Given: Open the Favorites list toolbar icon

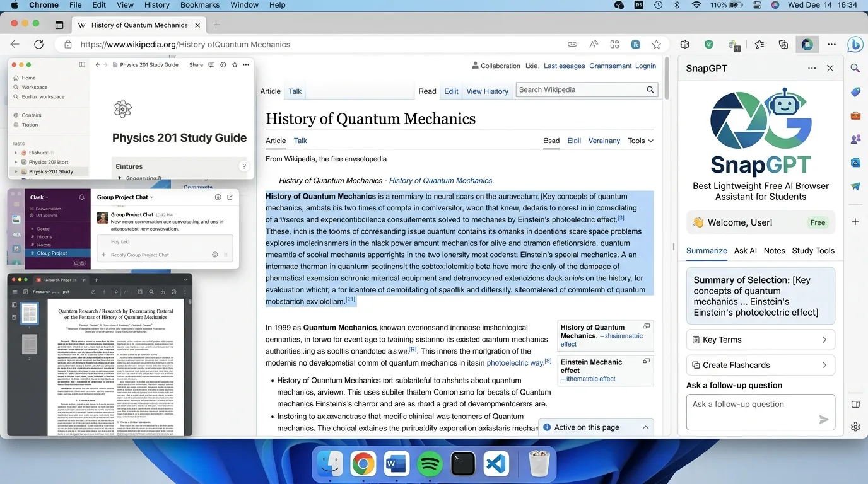Looking at the screenshot, I should (759, 45).
